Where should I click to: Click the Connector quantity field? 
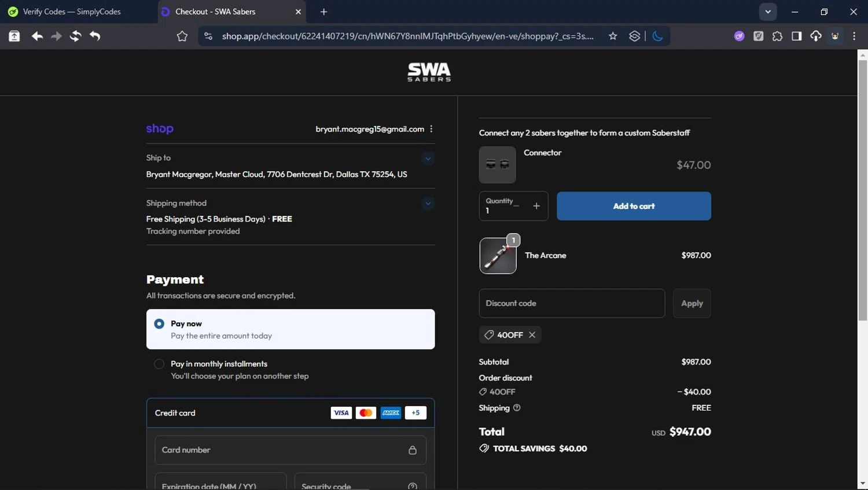pos(513,206)
